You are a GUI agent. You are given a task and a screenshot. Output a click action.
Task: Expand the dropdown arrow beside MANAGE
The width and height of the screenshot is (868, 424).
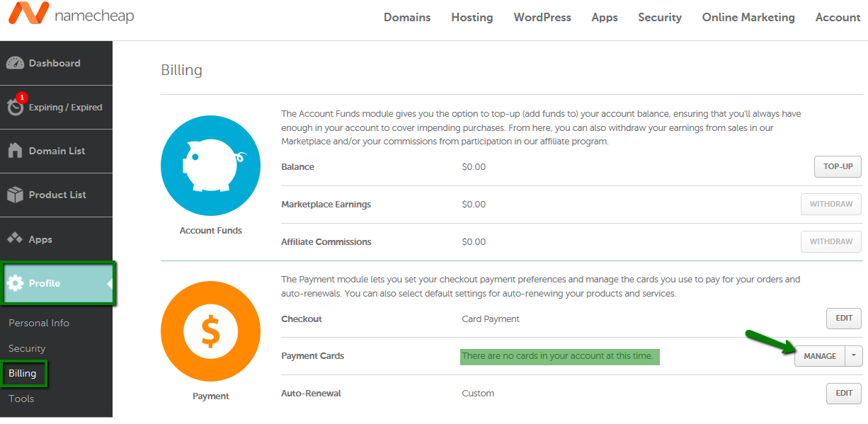[854, 356]
